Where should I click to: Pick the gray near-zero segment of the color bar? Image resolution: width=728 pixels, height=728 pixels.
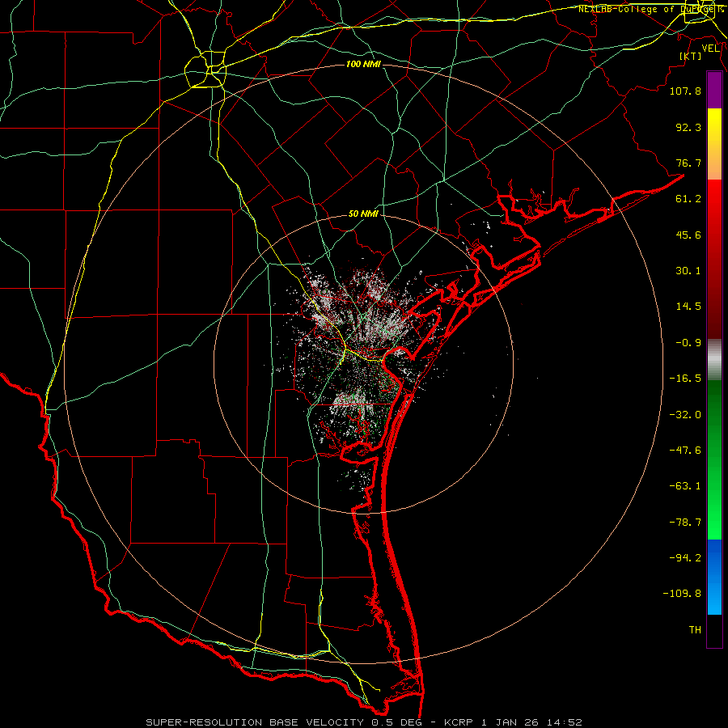pos(714,360)
